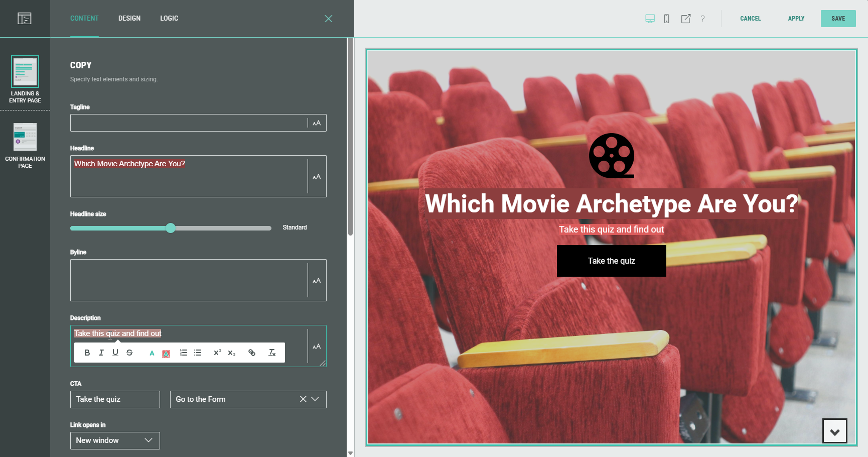Switch to desktop preview mode

point(650,19)
